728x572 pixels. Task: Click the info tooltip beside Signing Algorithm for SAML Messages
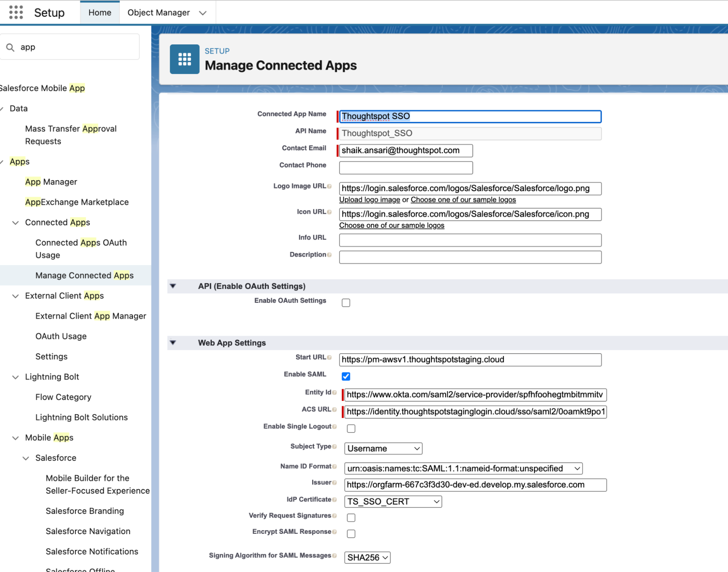[x=334, y=556]
